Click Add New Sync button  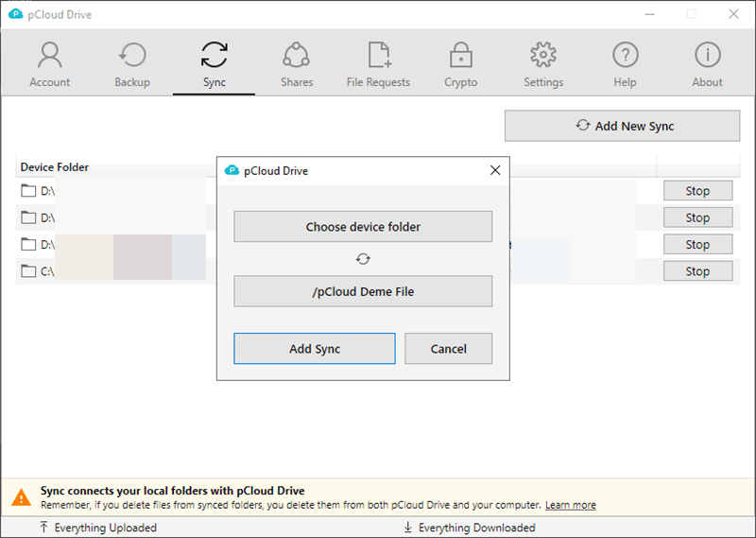pos(622,126)
